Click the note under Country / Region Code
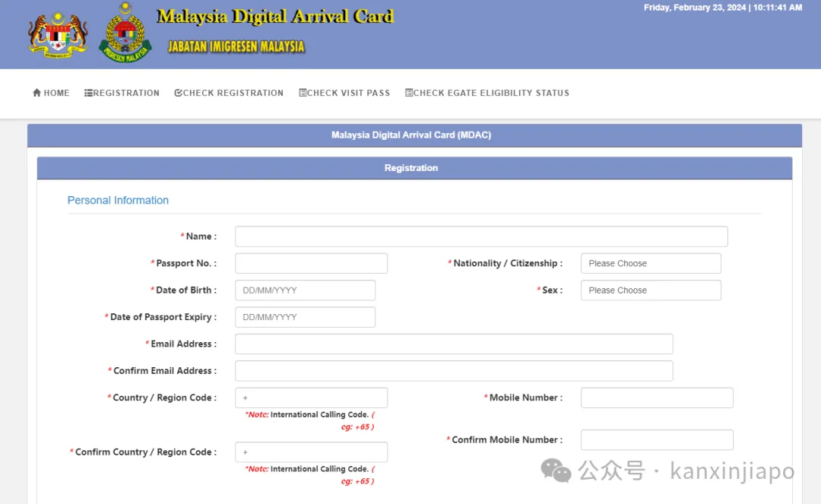821x504 pixels. point(310,420)
